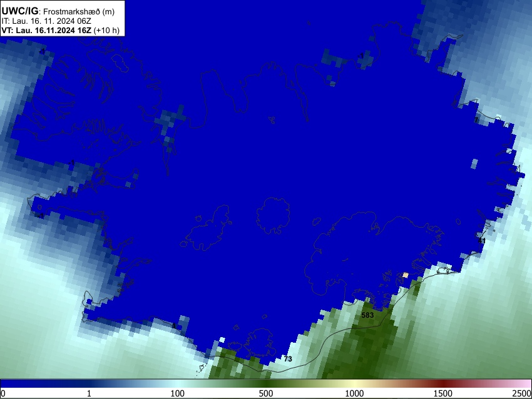Click the color scale label '0'
Image resolution: width=532 pixels, height=399 pixels.
3,393
